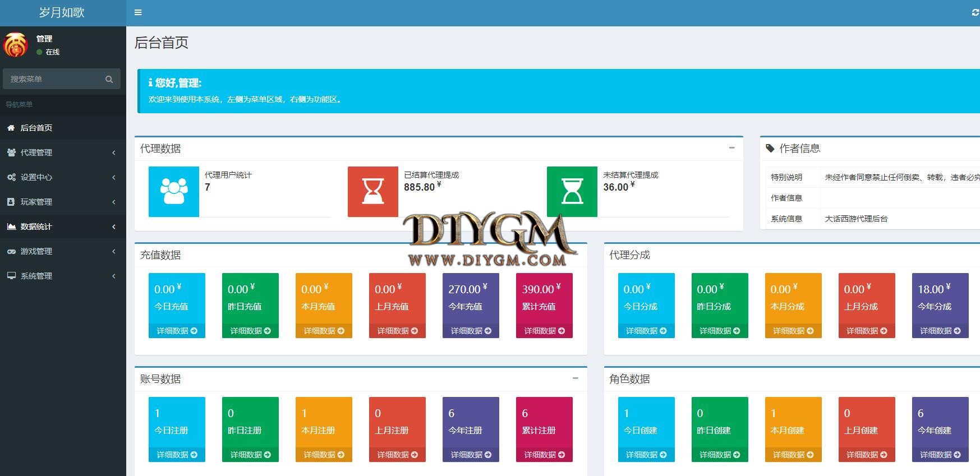The image size is (980, 476).
Task: Open the 系统管理 sidebar menu
Action: pos(63,276)
